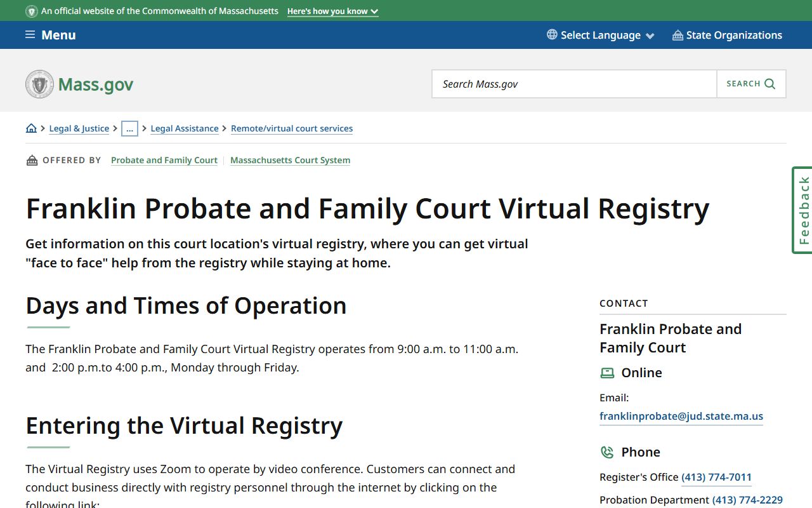Click the CONTACT sidebar heading
Image resolution: width=812 pixels, height=508 pixels.
624,304
